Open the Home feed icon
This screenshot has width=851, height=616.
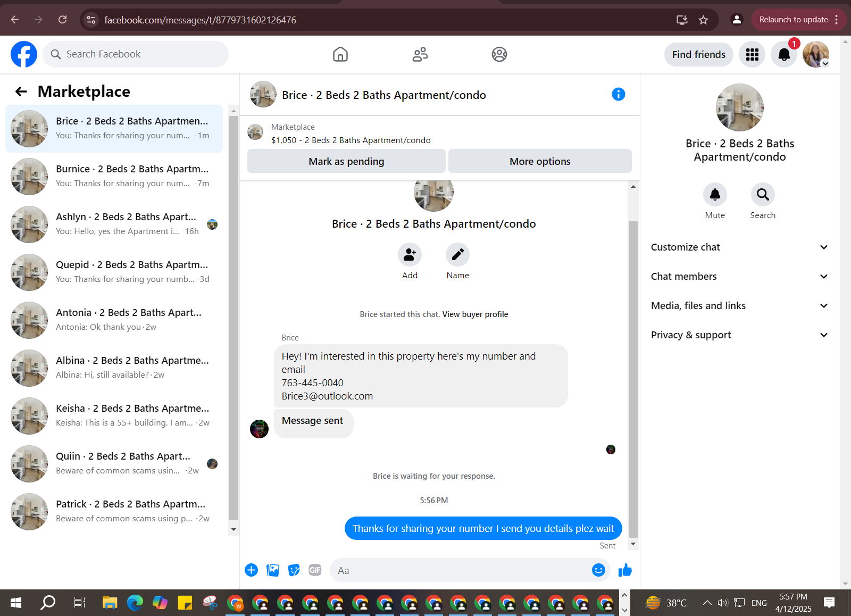340,54
